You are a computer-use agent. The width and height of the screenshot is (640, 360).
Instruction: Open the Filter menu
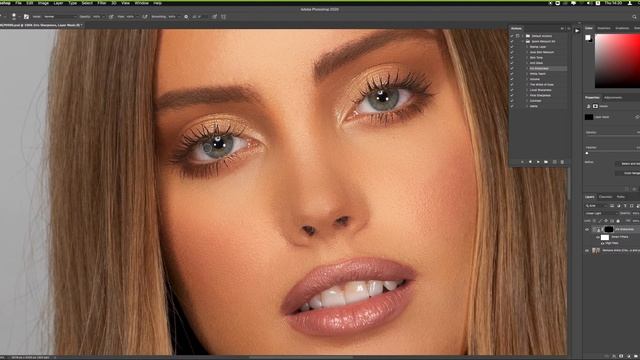click(102, 3)
